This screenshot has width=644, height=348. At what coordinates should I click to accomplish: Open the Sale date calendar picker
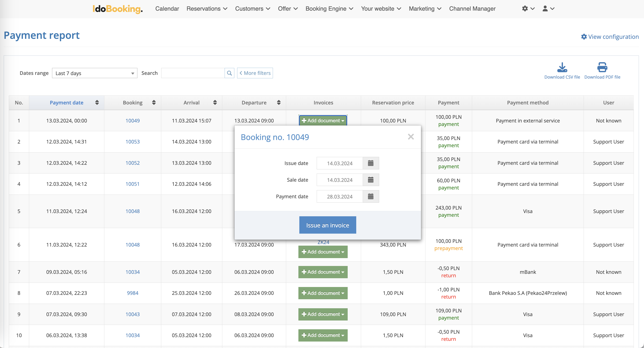371,180
